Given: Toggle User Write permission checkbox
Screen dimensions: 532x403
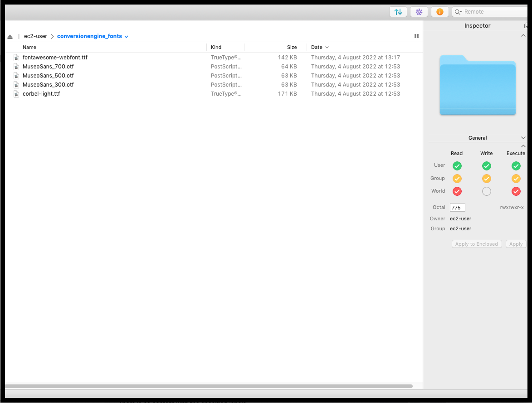Looking at the screenshot, I should point(486,165).
